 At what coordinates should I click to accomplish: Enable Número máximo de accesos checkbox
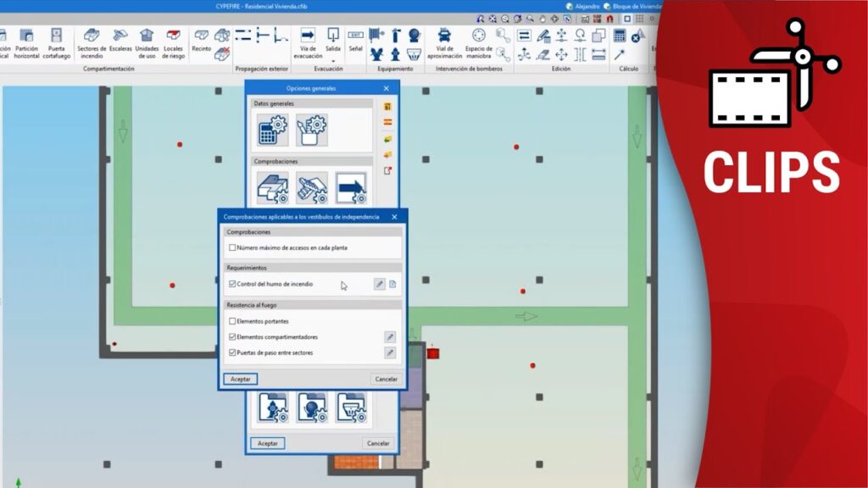click(232, 247)
